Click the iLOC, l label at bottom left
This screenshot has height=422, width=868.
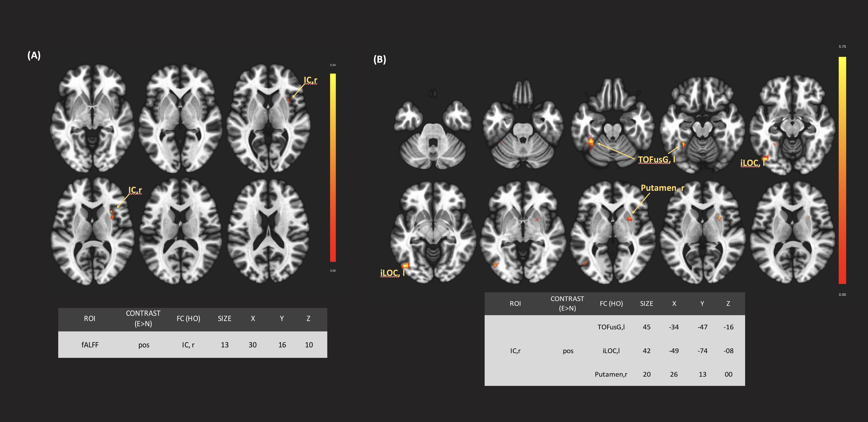point(392,273)
